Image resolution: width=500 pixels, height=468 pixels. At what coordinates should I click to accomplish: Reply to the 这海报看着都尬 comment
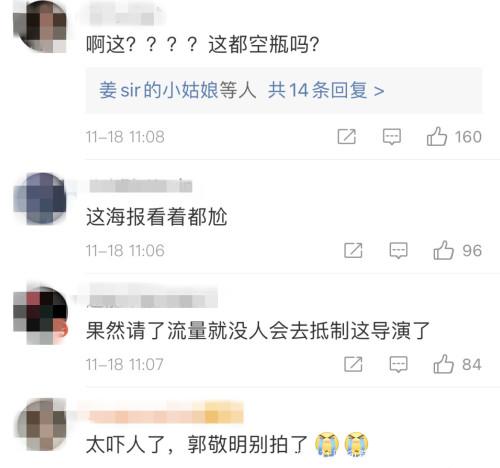click(x=398, y=250)
